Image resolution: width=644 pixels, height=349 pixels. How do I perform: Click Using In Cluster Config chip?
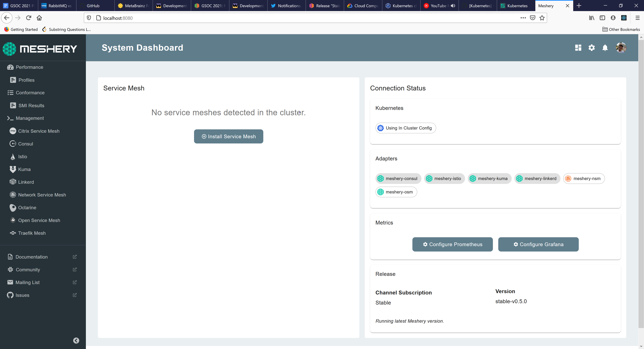[x=406, y=128]
